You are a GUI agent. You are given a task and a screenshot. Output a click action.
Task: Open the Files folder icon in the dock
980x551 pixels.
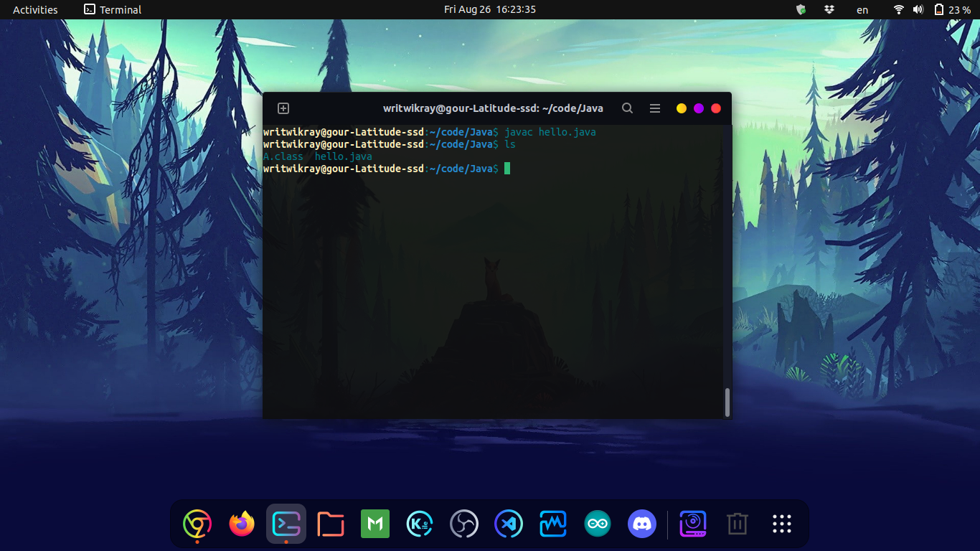pos(331,524)
